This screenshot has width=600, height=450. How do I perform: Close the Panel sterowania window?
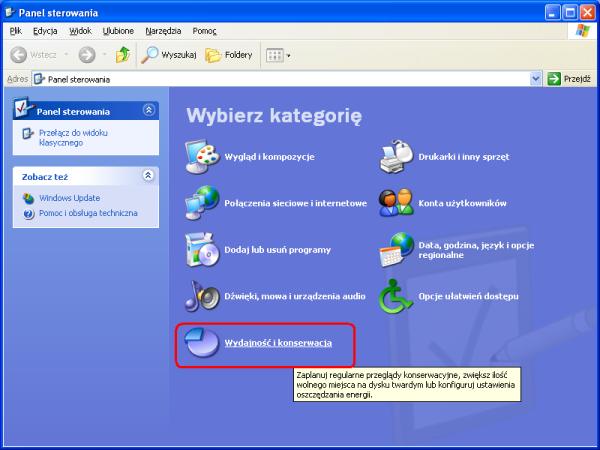coord(587,13)
